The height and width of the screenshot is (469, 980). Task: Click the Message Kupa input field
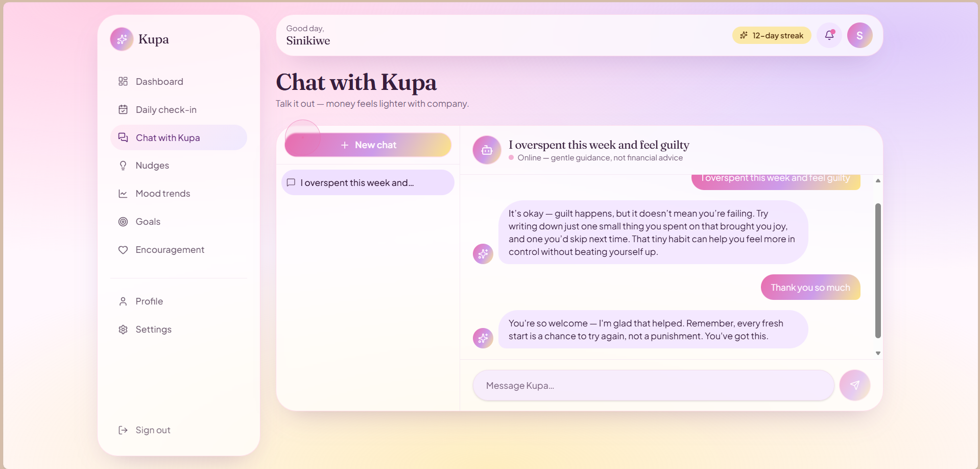point(653,386)
